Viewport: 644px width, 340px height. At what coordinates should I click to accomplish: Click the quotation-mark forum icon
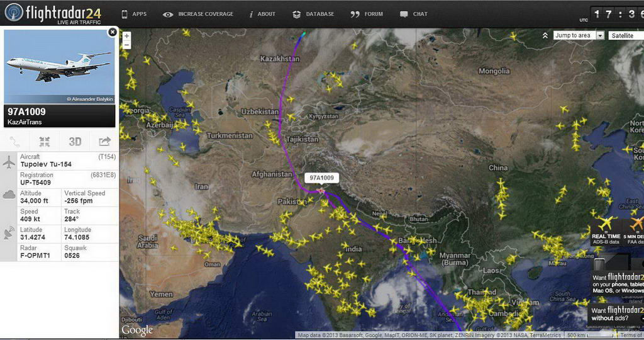[x=355, y=14]
